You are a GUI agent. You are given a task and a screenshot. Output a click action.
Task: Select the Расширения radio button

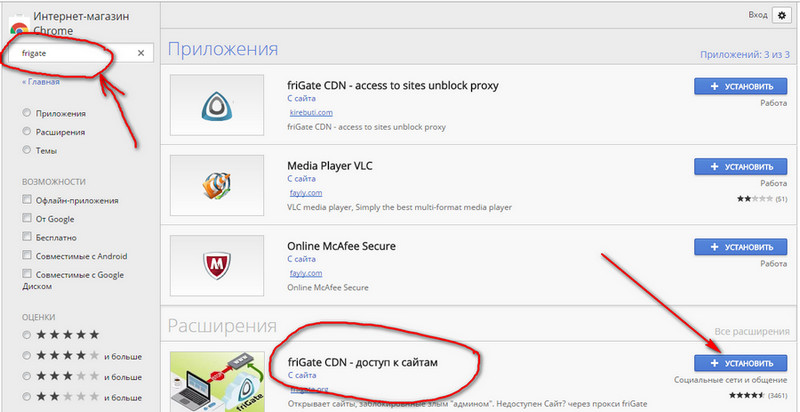[27, 132]
